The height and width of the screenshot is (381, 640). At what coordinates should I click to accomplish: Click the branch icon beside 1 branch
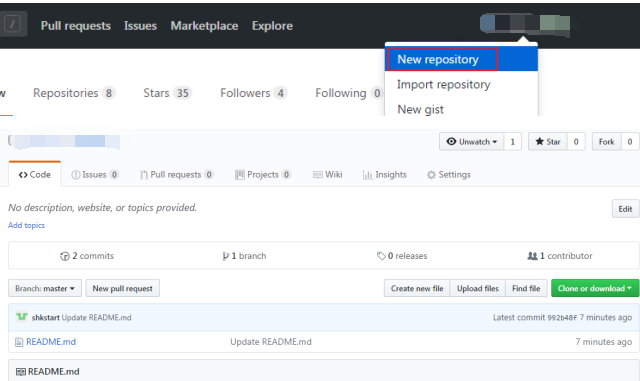coord(225,256)
